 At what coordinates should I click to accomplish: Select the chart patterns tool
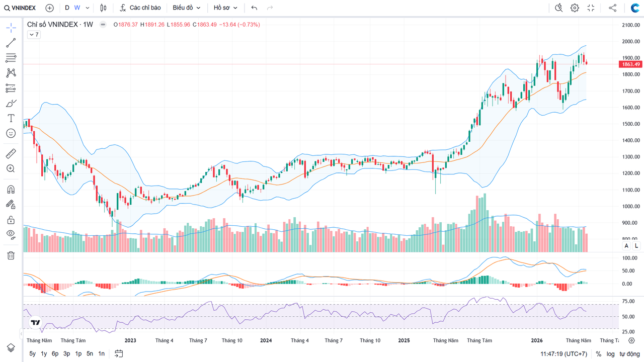pos(11,73)
